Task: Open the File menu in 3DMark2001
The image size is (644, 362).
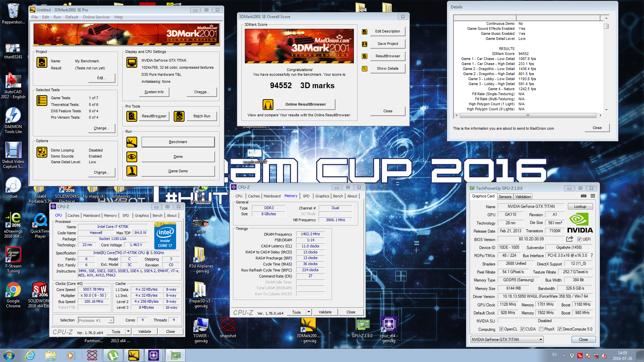Action: (35, 17)
